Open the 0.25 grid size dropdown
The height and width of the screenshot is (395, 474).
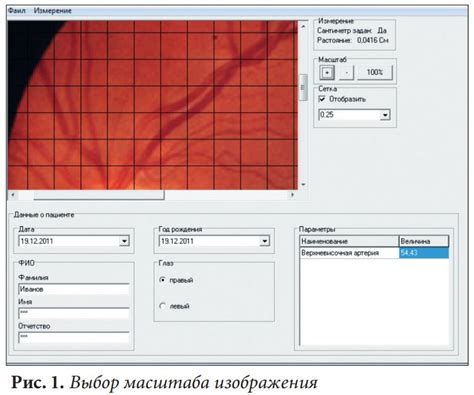(385, 115)
